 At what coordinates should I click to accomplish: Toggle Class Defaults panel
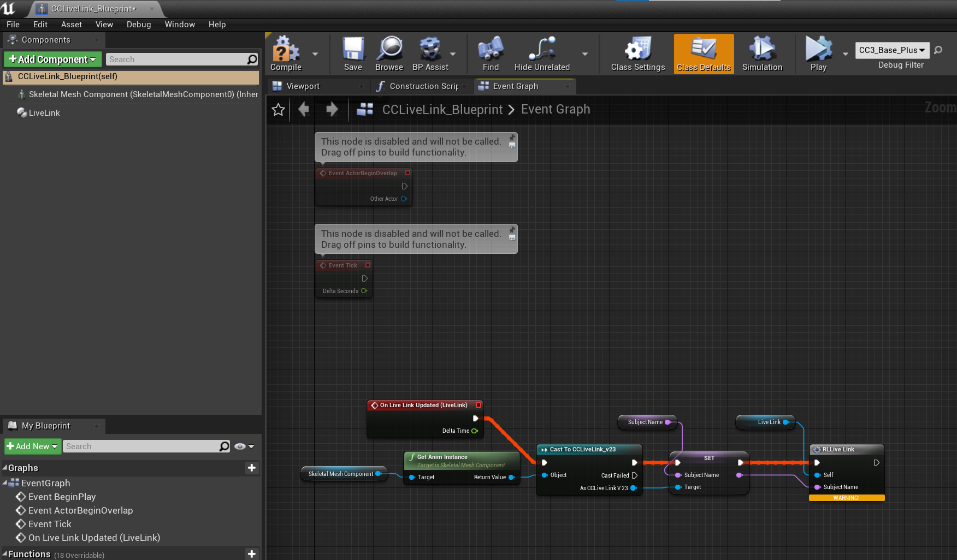tap(704, 53)
